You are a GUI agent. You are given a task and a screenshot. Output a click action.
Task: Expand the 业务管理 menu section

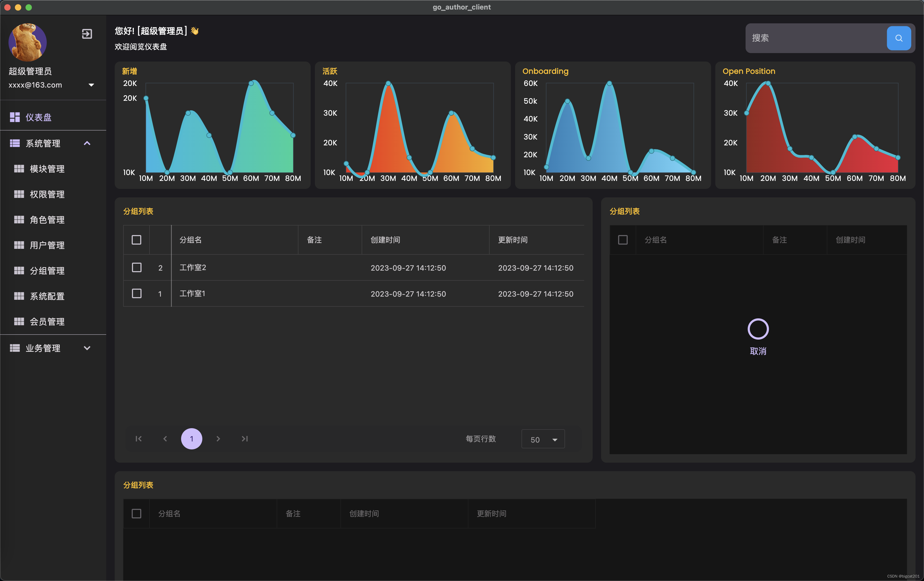click(87, 348)
